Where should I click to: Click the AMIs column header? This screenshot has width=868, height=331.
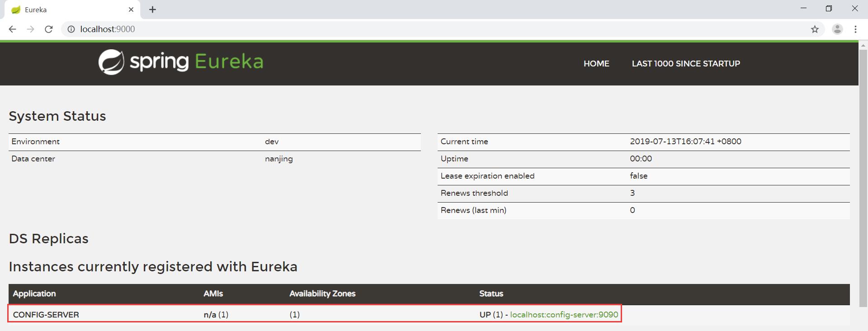[213, 293]
